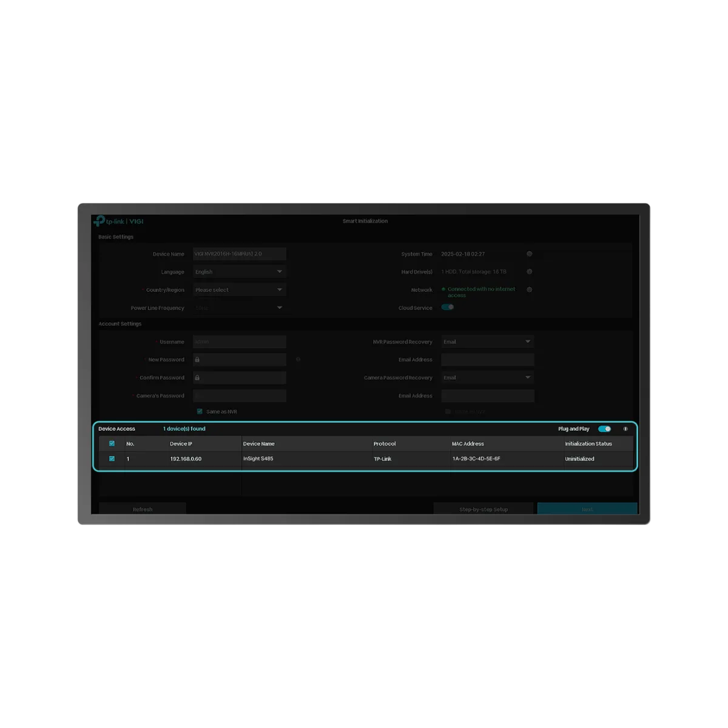Click 'Connected with no internet access' status
Image resolution: width=728 pixels, height=728 pixels.
pyautogui.click(x=481, y=292)
